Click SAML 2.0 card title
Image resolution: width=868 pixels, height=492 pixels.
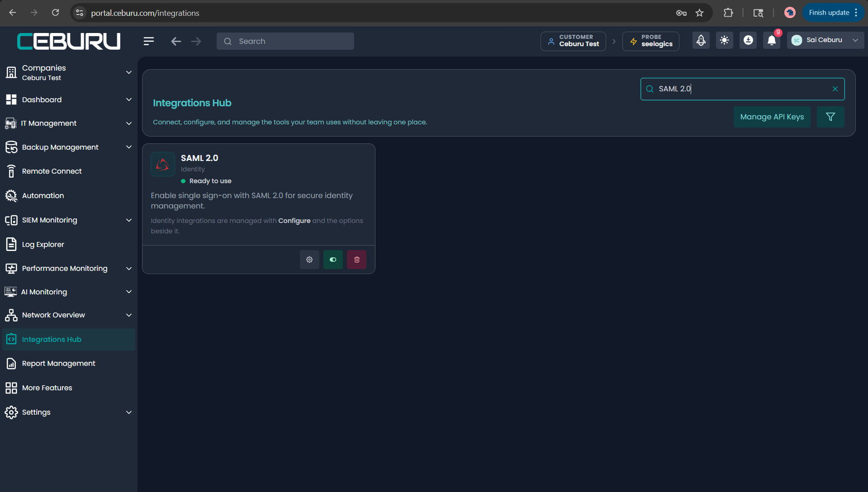[x=199, y=158]
